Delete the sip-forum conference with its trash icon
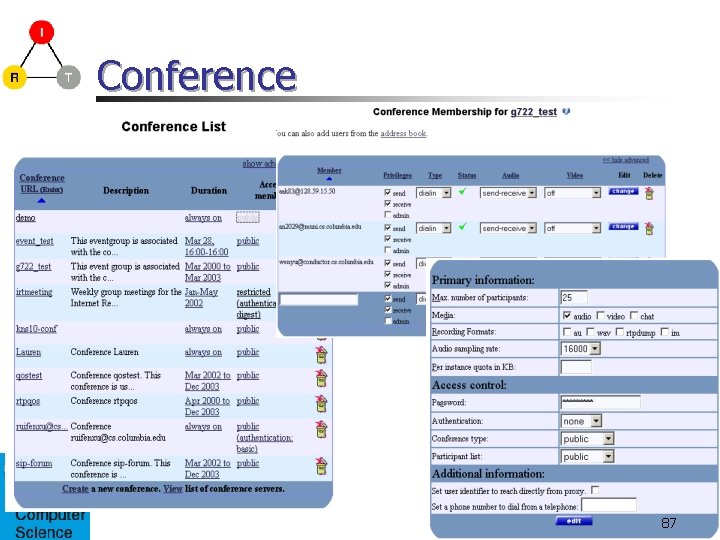 (x=321, y=466)
